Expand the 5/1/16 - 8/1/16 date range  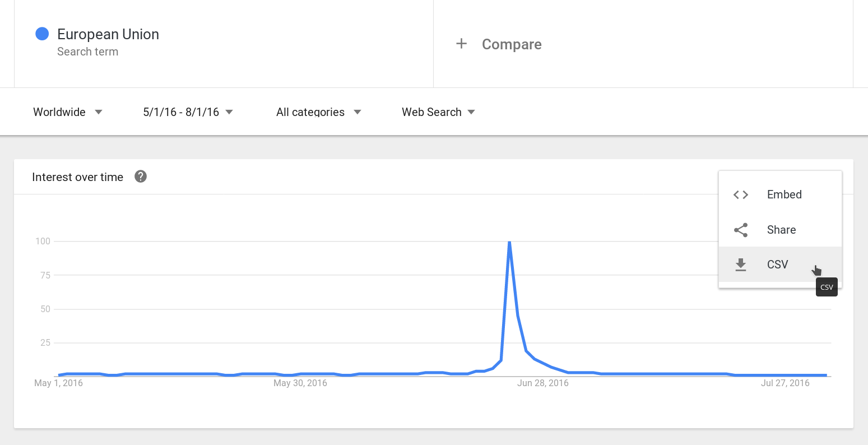pos(188,112)
